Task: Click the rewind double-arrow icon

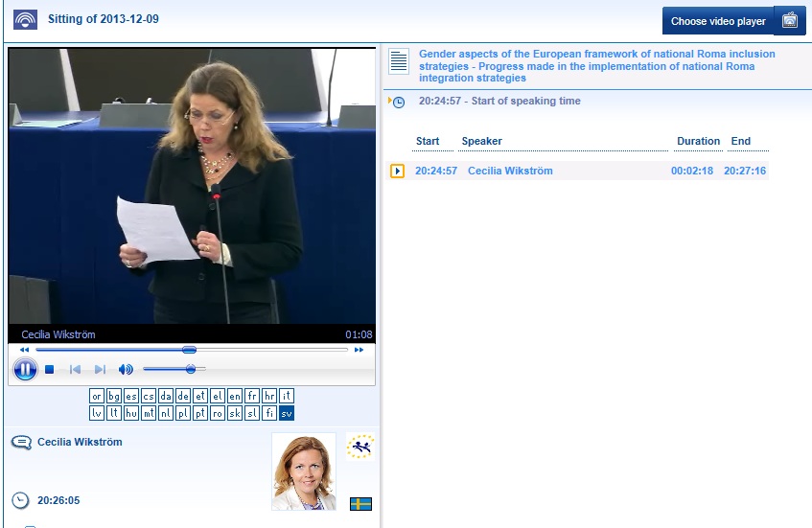Action: click(x=24, y=350)
